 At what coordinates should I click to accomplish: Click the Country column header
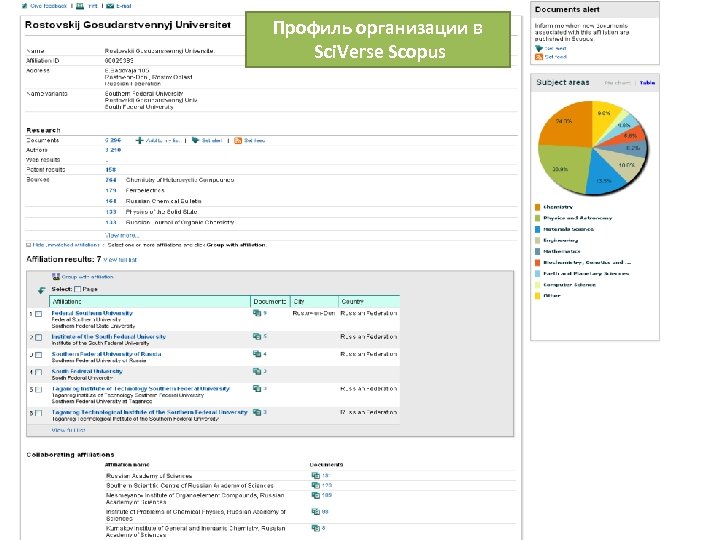[369, 302]
